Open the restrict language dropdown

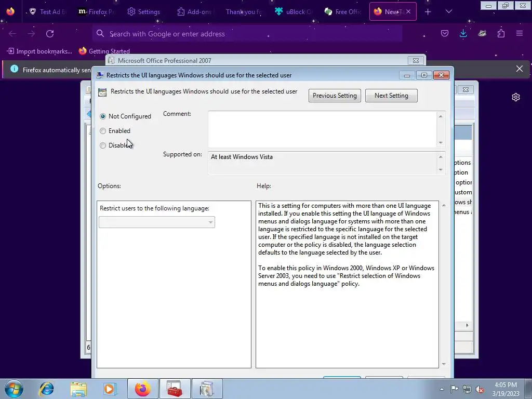coord(157,222)
